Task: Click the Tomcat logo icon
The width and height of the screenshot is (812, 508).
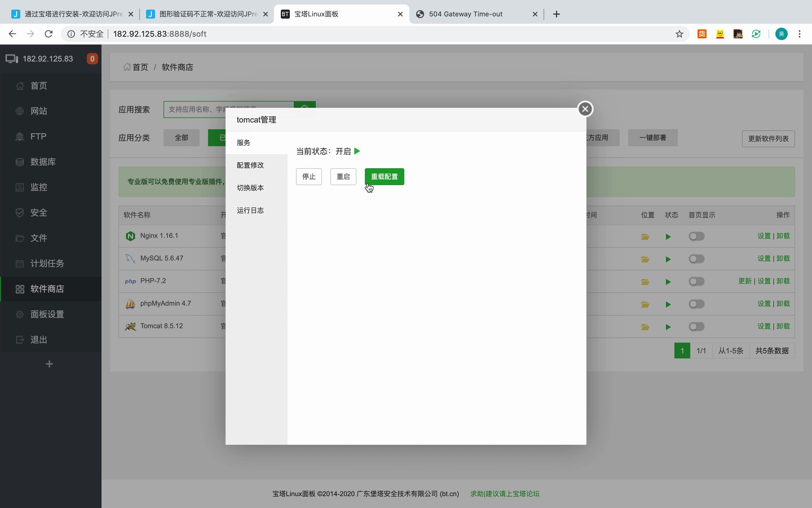Action: click(x=130, y=326)
